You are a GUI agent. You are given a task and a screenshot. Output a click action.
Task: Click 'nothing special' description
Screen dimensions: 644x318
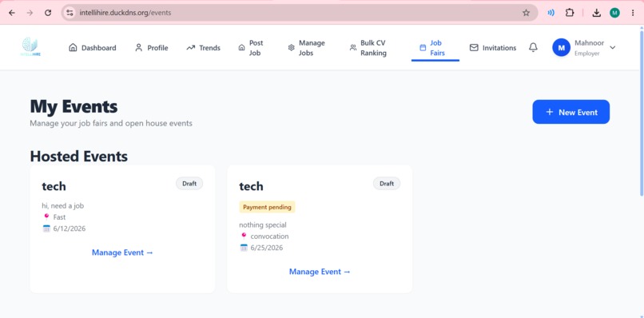coord(263,225)
